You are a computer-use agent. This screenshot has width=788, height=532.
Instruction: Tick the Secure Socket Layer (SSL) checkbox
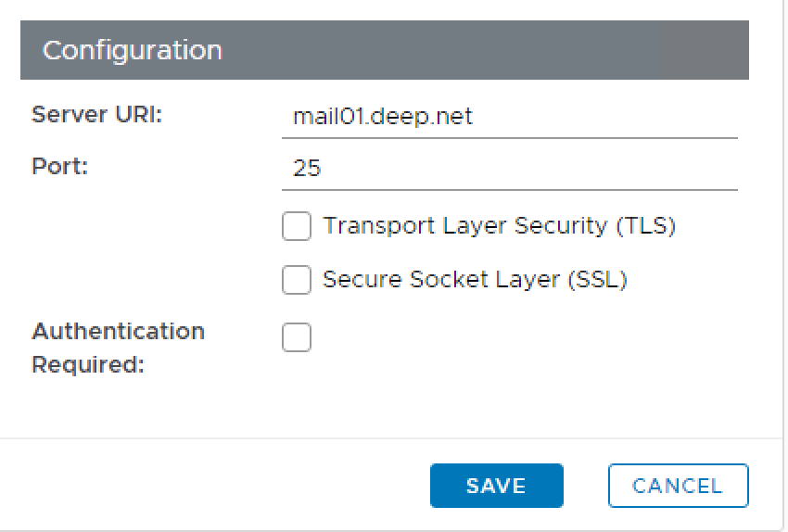(297, 280)
